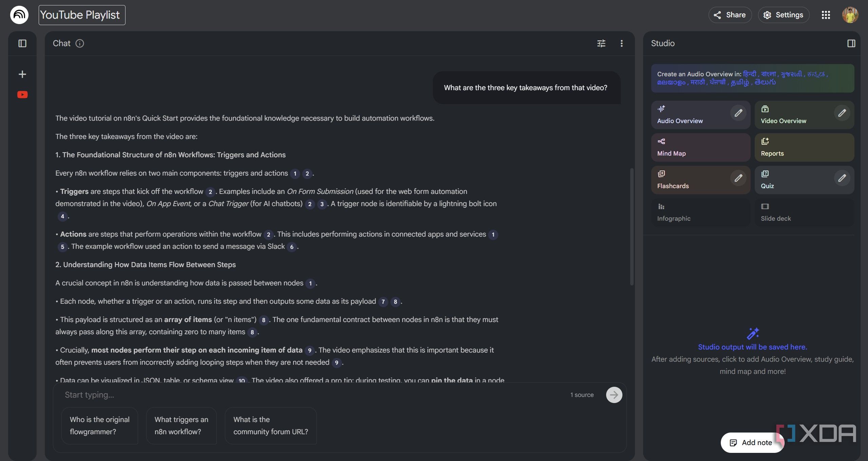Customize Audio Overview with pencil icon
The image size is (868, 461).
(738, 113)
